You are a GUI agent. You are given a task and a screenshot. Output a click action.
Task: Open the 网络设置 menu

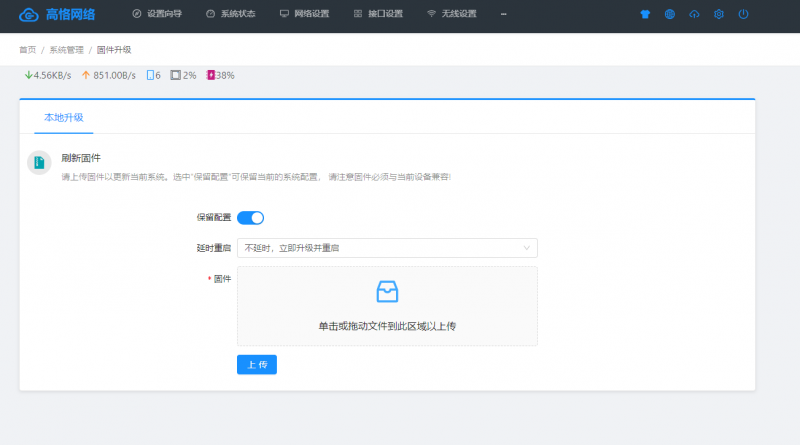[304, 15]
